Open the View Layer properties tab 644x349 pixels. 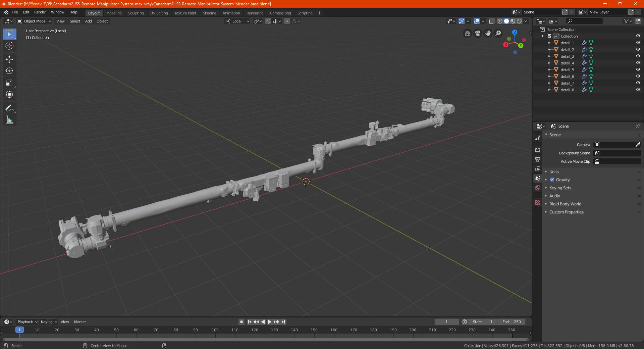pos(538,168)
